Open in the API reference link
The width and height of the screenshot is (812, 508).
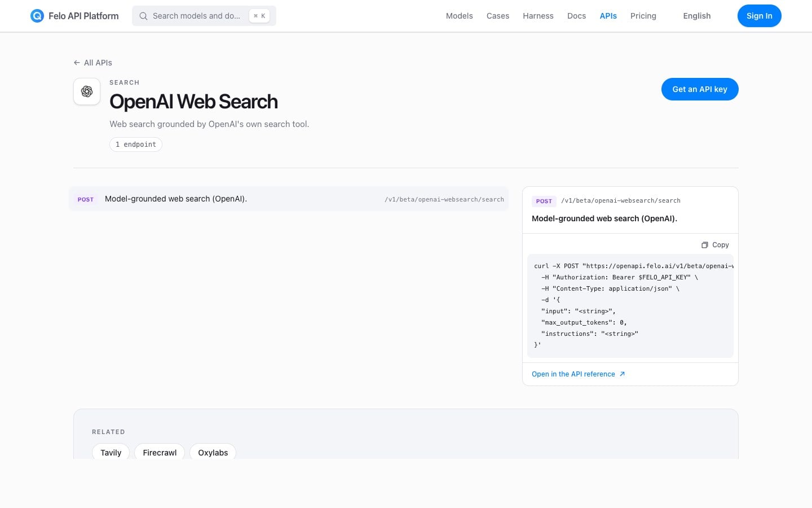click(x=579, y=374)
